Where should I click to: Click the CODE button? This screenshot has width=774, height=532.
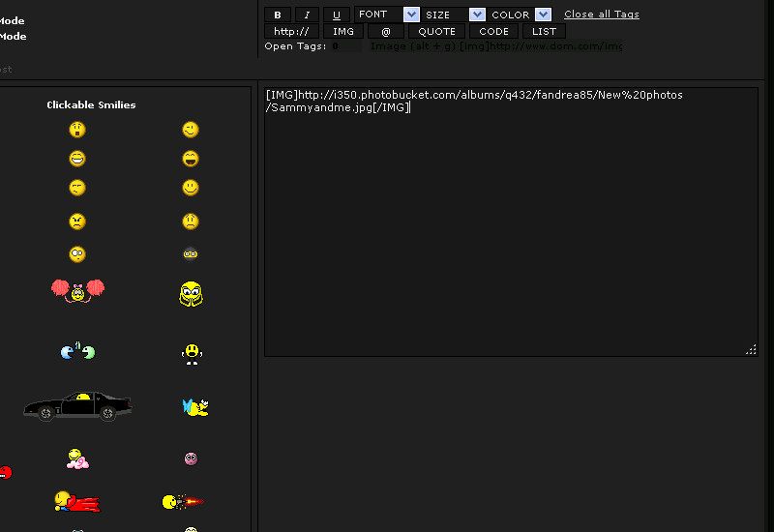pos(493,31)
